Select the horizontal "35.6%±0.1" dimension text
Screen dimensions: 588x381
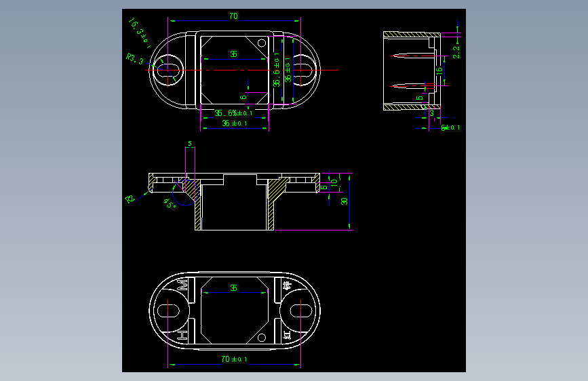coord(233,113)
